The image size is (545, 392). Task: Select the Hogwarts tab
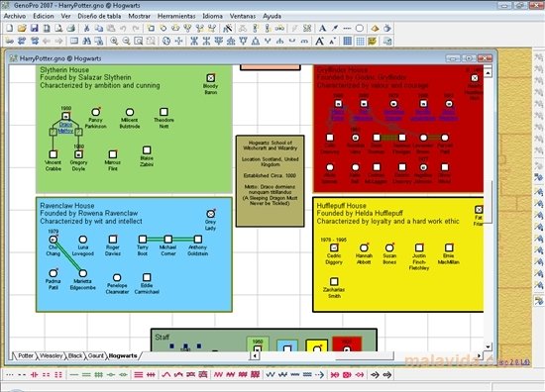pyautogui.click(x=123, y=355)
